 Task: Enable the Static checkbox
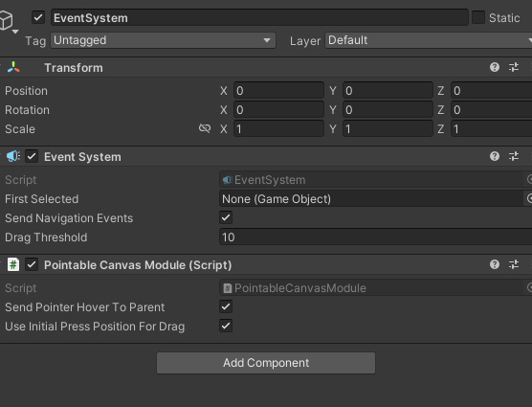pyautogui.click(x=478, y=17)
